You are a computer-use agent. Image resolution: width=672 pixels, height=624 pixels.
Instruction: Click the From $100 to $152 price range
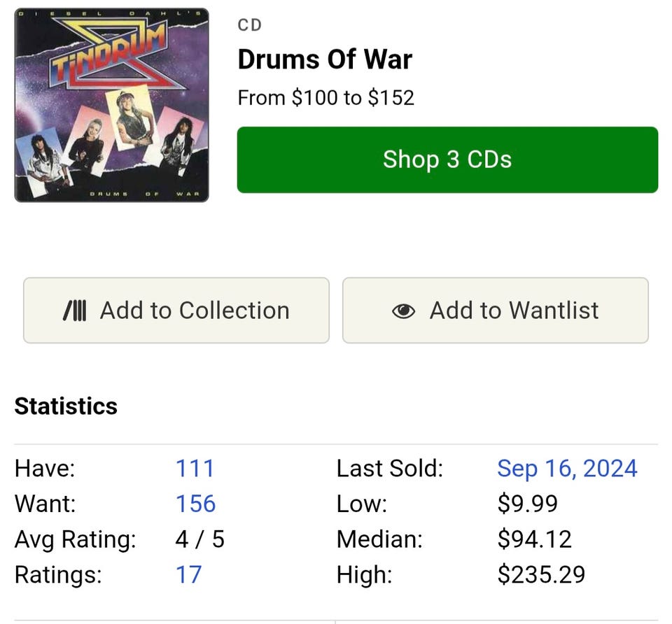325,97
